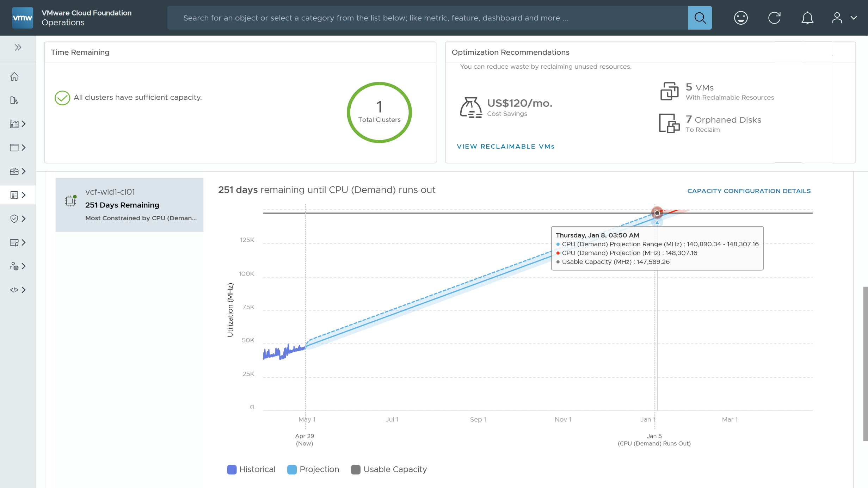
Task: Open the Home page from the sidebar
Action: point(14,76)
